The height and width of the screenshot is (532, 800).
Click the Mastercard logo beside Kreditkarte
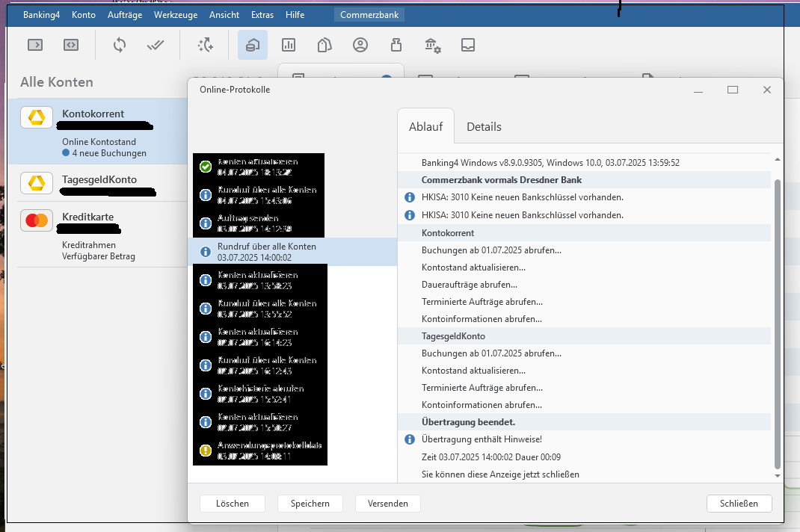click(37, 220)
